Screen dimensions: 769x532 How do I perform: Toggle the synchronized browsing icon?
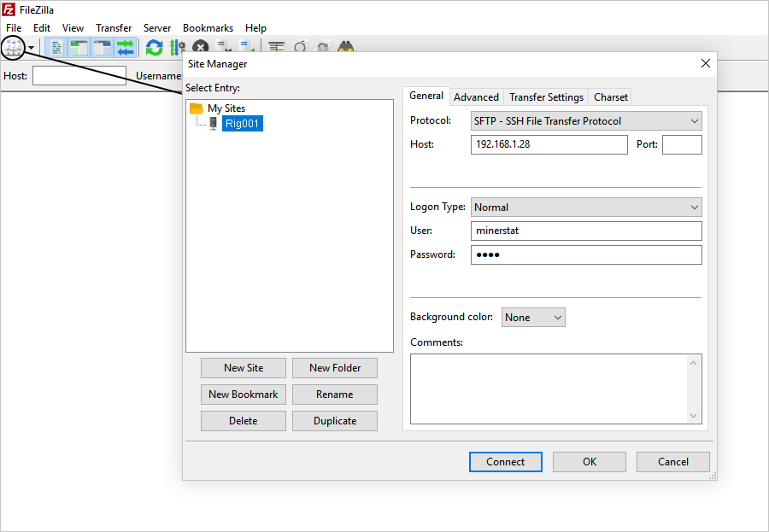(x=323, y=47)
